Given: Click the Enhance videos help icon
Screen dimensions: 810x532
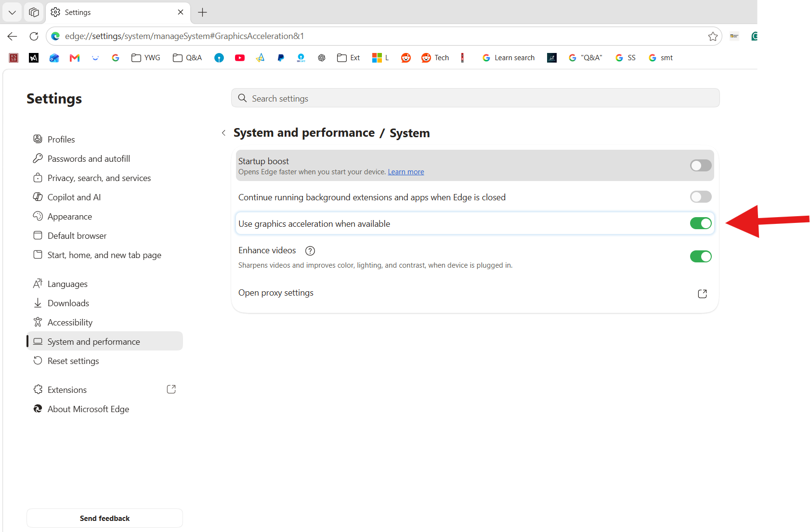Looking at the screenshot, I should [x=310, y=251].
